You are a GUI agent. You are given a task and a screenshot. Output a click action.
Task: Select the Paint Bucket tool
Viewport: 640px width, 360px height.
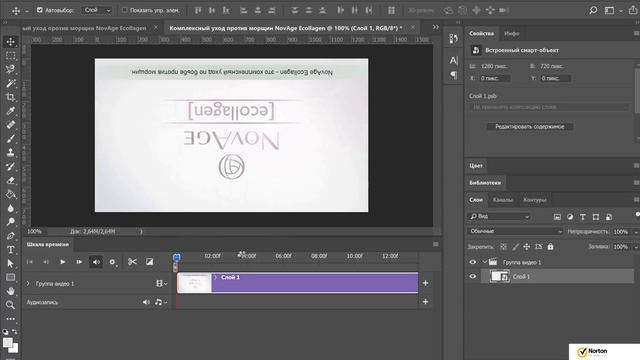[x=11, y=194]
